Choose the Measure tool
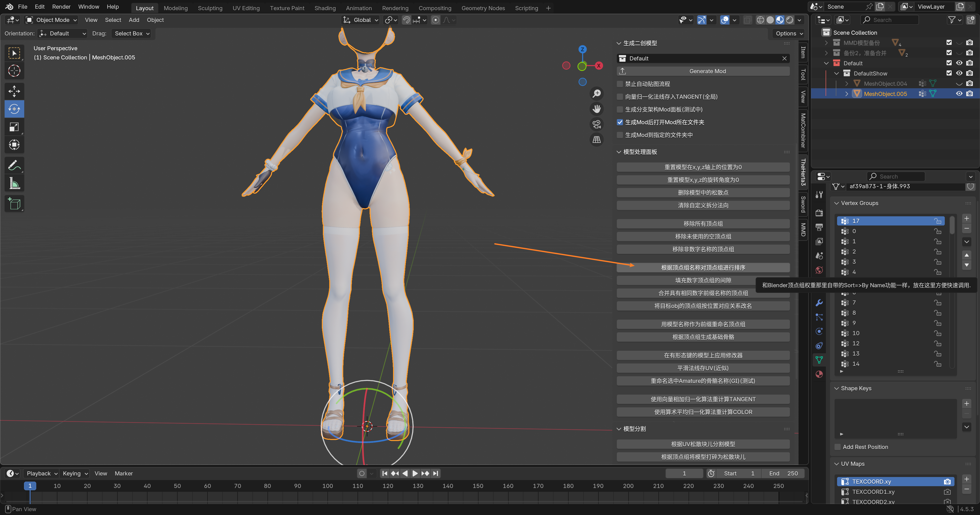 [14, 184]
